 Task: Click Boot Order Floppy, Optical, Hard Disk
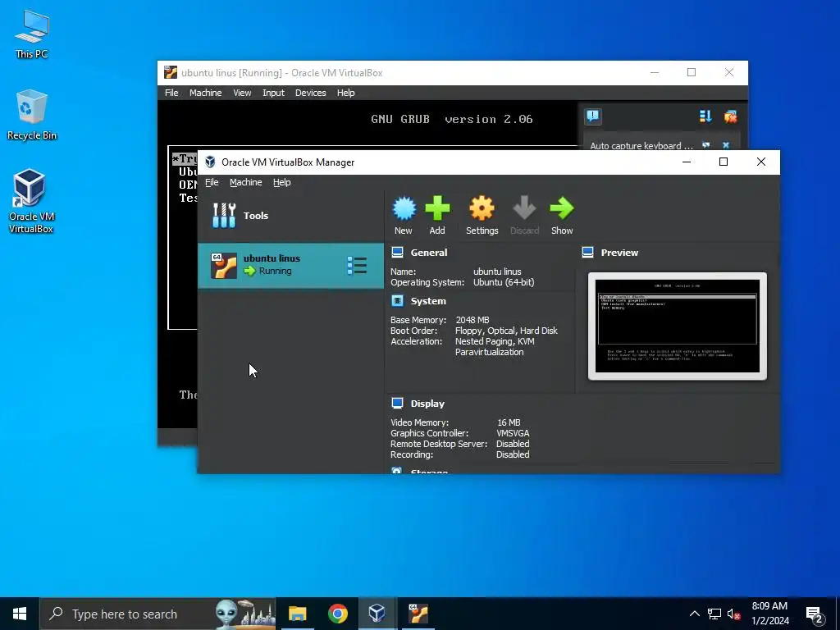click(x=506, y=331)
